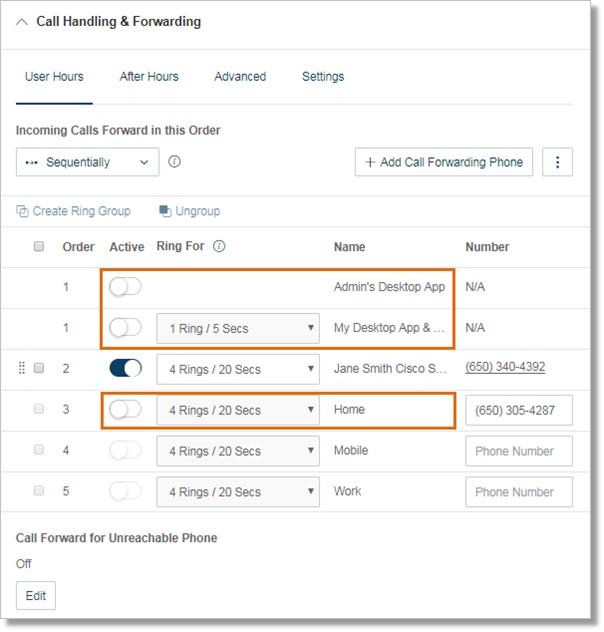Toggle Active switch for Admin's Desktop App
Image resolution: width=604 pixels, height=632 pixels.
[x=125, y=287]
